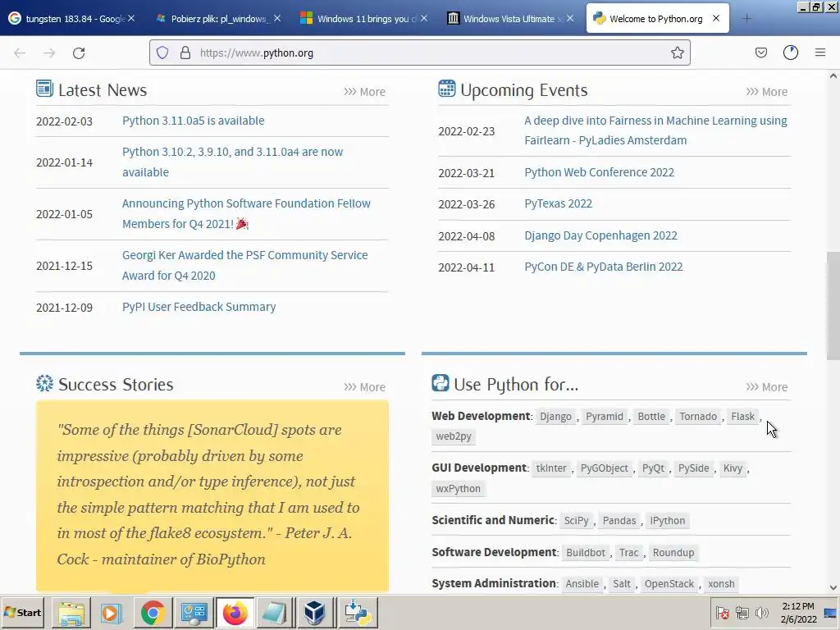Click the Buildbot tag
Viewport: 840px width, 630px height.
click(586, 552)
